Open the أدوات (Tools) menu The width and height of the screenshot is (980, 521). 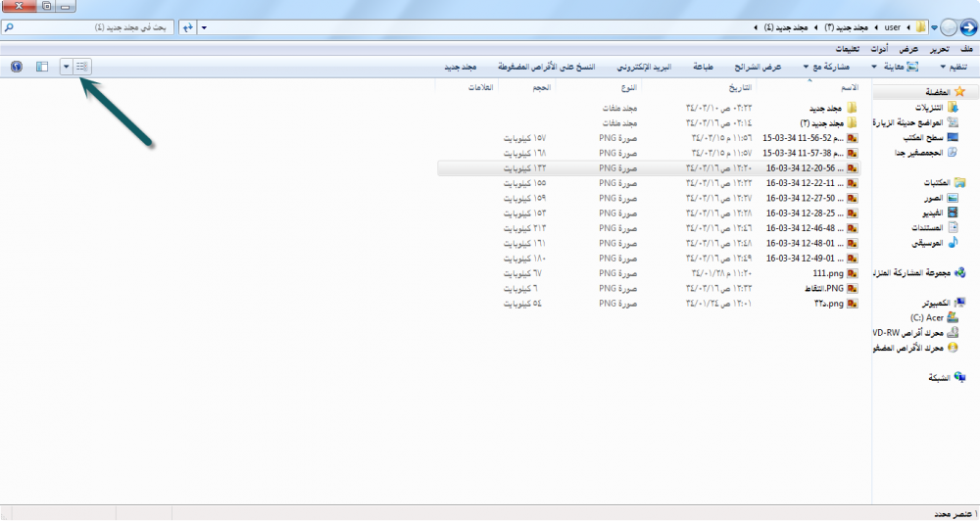(881, 48)
